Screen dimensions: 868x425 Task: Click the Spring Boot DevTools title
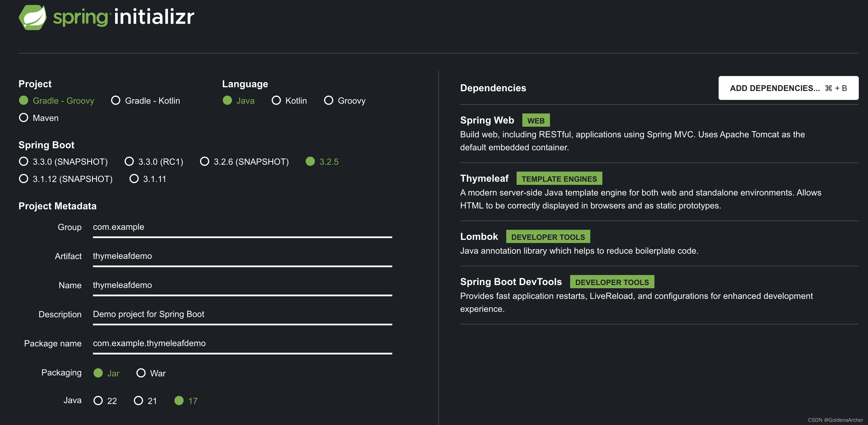point(511,282)
